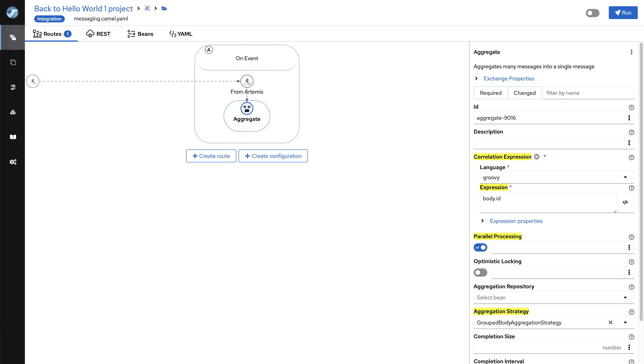Click the Create route button
This screenshot has width=644, height=364.
(211, 156)
